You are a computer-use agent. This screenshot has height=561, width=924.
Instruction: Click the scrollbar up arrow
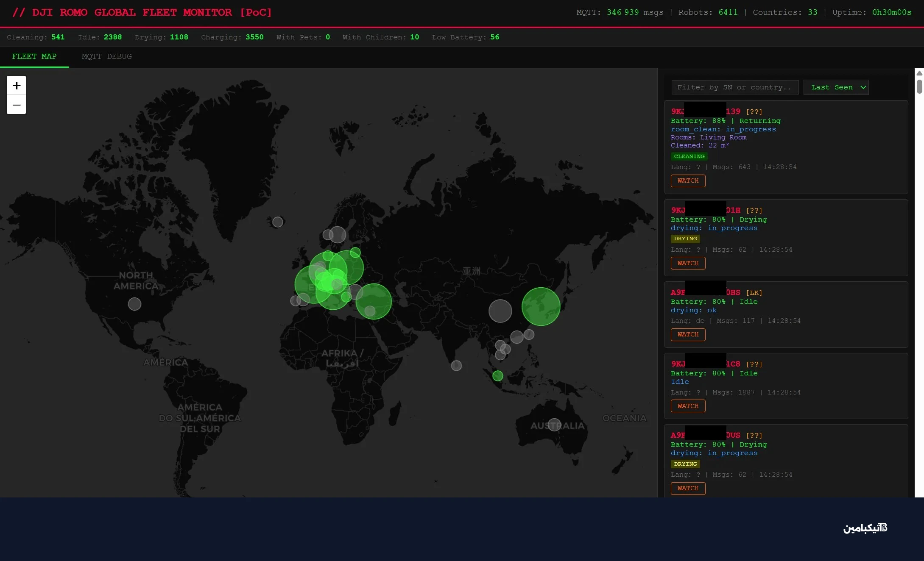[919, 73]
